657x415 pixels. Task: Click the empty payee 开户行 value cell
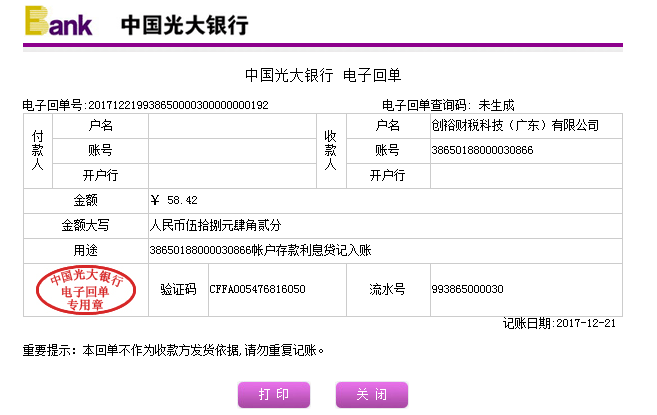(526, 176)
